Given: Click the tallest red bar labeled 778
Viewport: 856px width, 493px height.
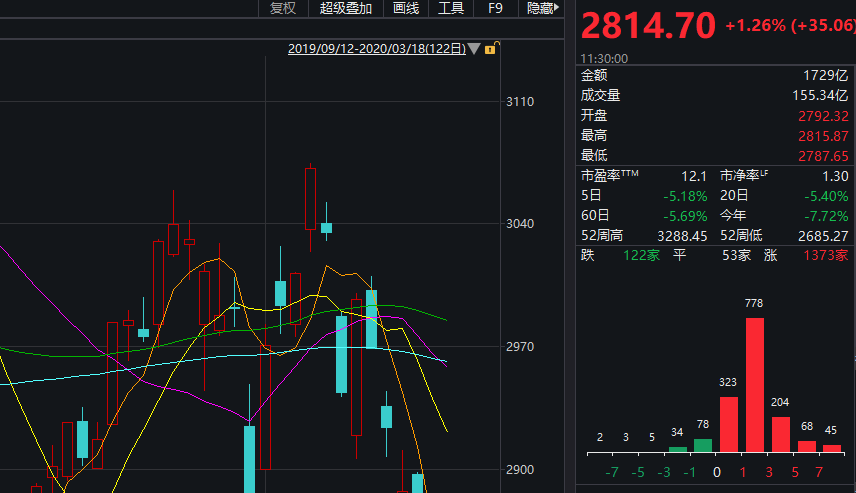Looking at the screenshot, I should [x=754, y=385].
